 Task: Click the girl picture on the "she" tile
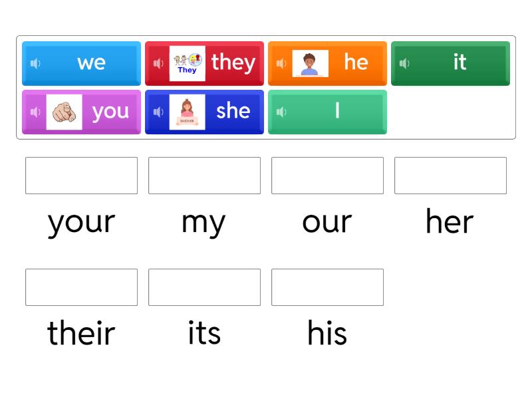(188, 112)
